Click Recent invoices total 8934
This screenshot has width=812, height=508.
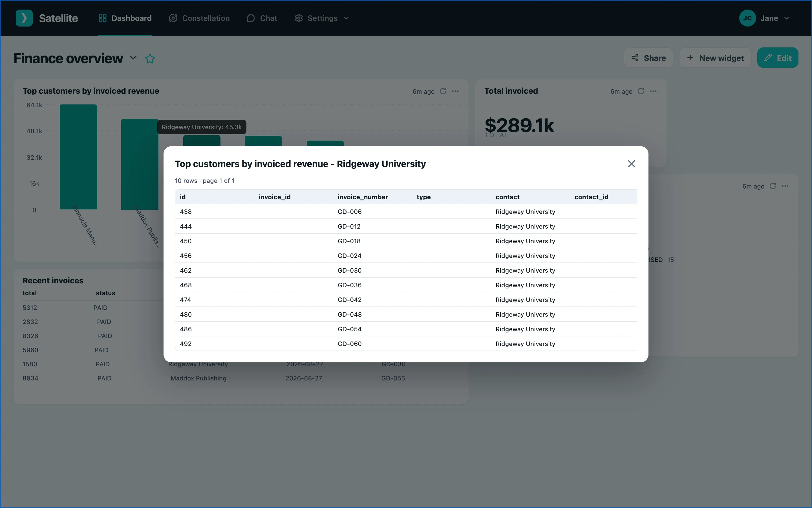[30, 378]
